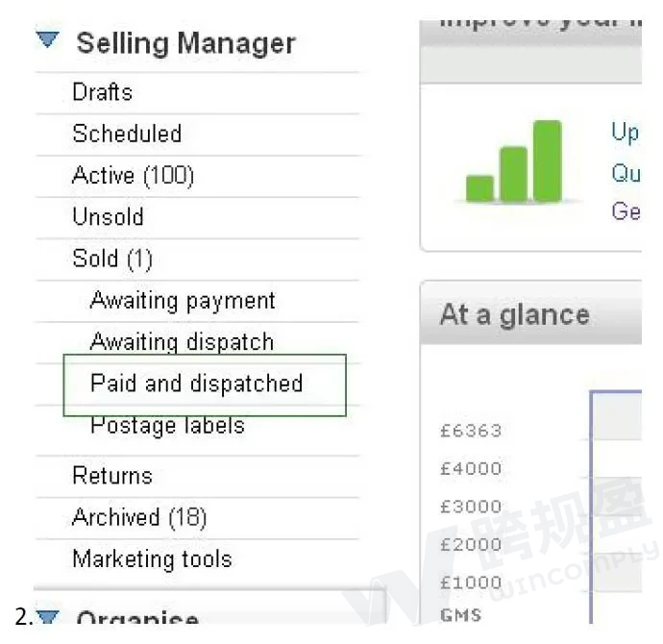
Task: Open Postage labels page
Action: coord(167,425)
